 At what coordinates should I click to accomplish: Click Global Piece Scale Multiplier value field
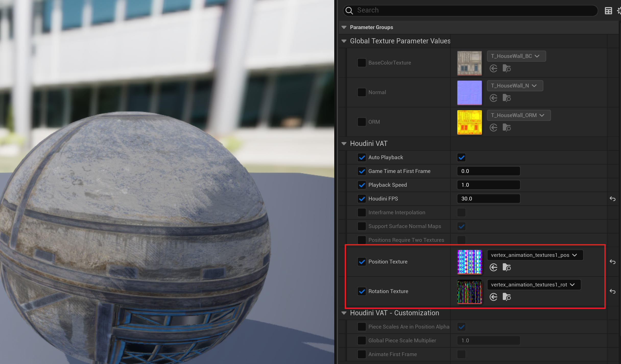[488, 341]
